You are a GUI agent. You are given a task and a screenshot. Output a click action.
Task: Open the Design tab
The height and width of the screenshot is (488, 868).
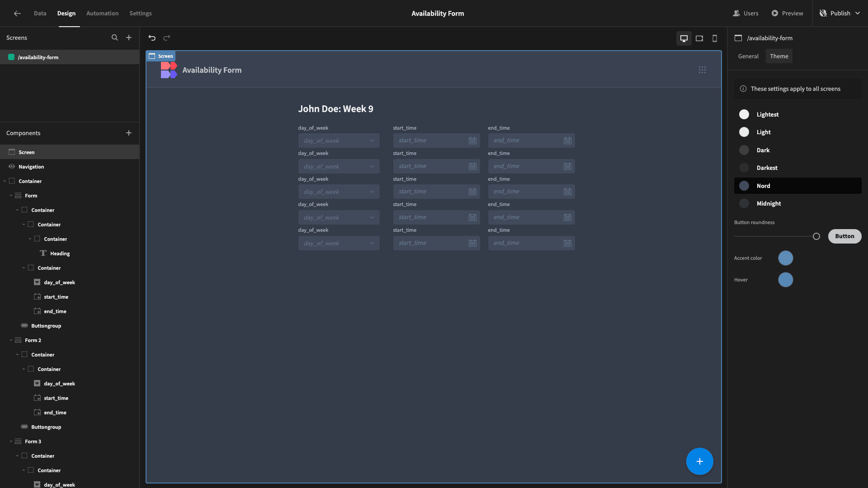[x=66, y=14]
